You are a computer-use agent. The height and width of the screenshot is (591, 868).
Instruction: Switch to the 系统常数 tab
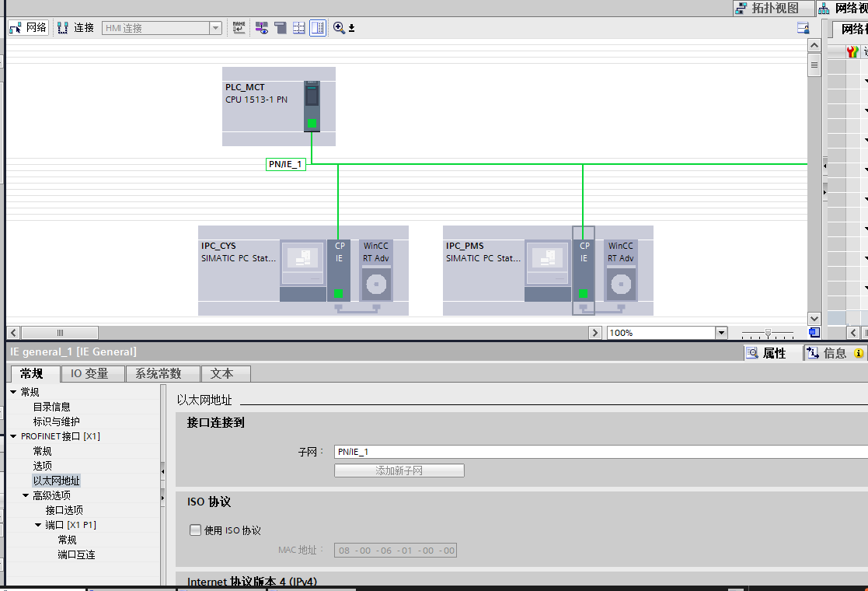(158, 374)
